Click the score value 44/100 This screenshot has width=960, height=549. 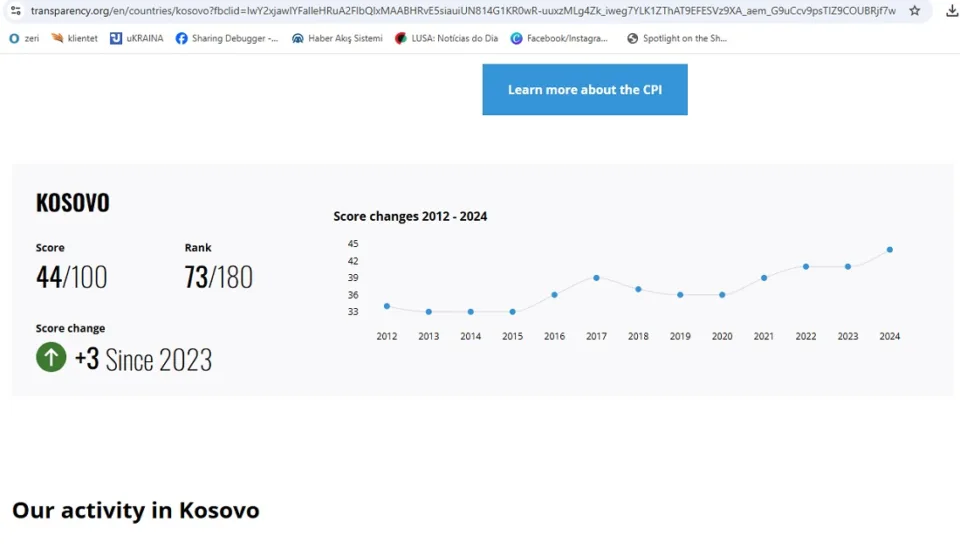(71, 277)
